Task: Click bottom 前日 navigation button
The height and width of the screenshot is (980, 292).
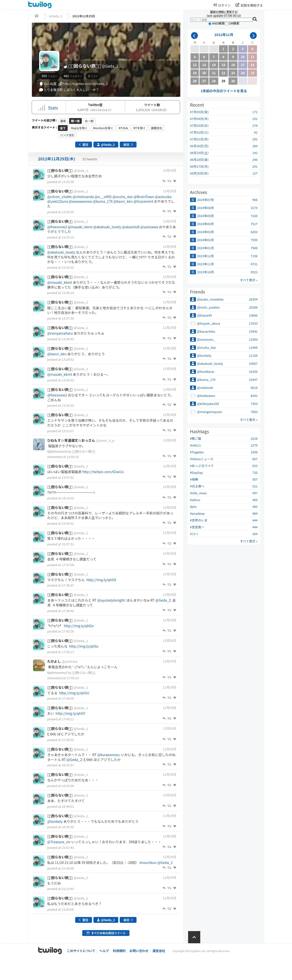Action: (128, 920)
